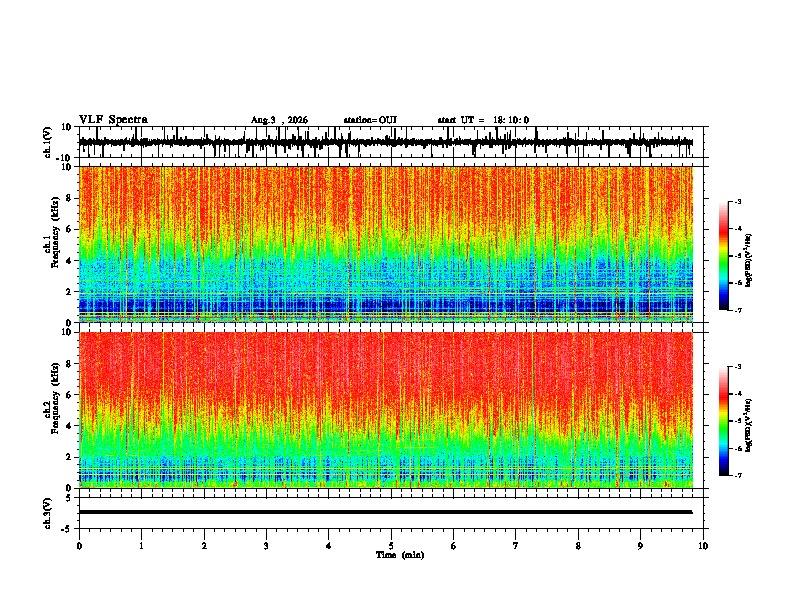Click time axis tick label "8"
The width and height of the screenshot is (792, 612).
tap(578, 546)
